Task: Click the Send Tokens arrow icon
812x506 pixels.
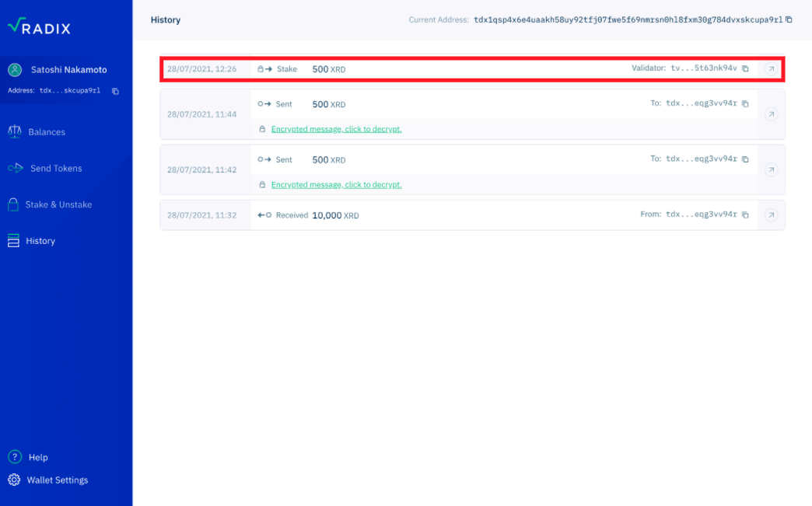Action: (16, 168)
